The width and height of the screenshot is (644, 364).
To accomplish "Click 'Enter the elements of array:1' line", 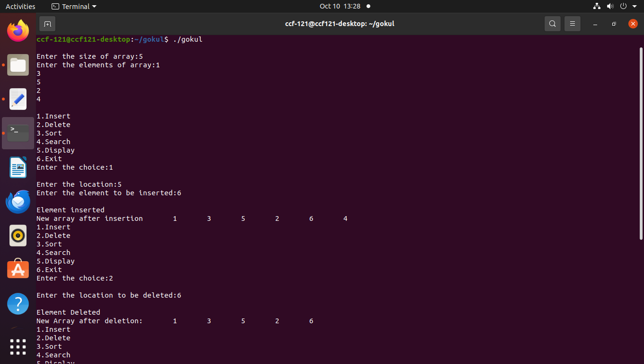I will pyautogui.click(x=98, y=65).
